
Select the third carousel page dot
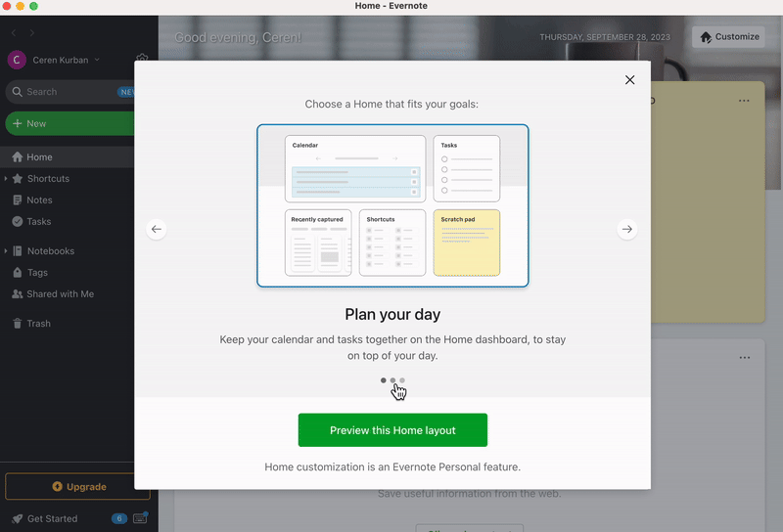[402, 380]
